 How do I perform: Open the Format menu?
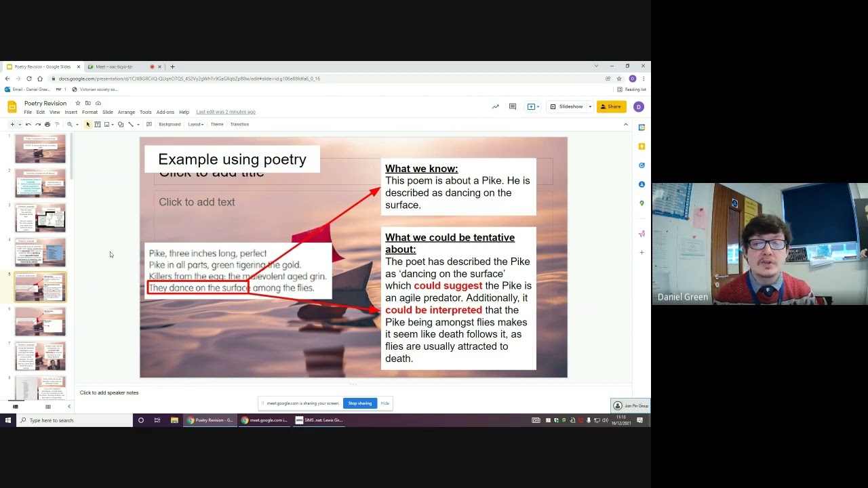tap(90, 112)
